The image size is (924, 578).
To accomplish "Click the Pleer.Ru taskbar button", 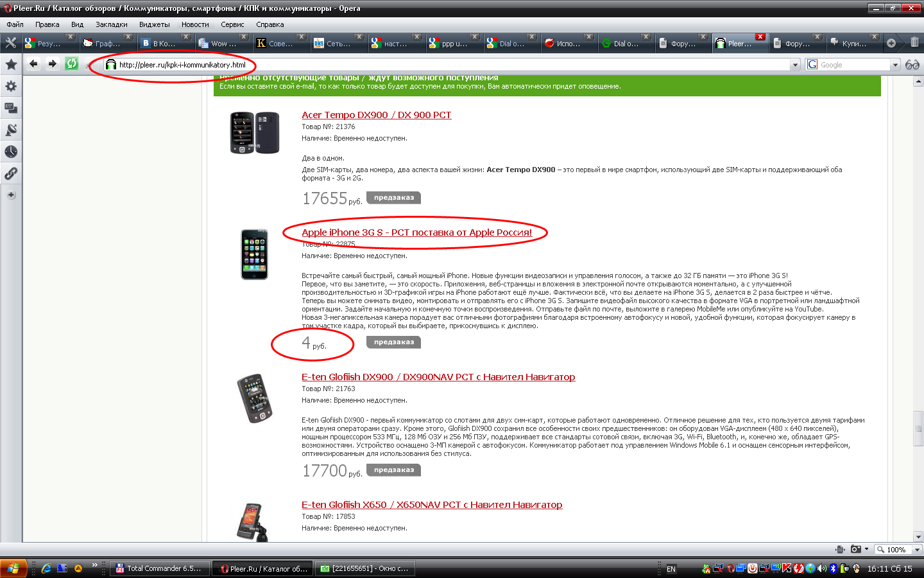I will (x=263, y=568).
